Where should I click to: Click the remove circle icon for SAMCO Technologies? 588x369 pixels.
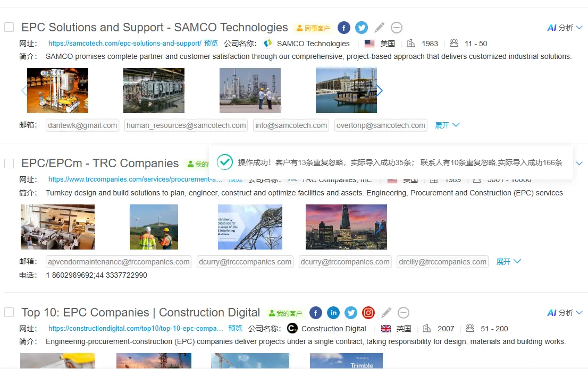click(x=397, y=28)
